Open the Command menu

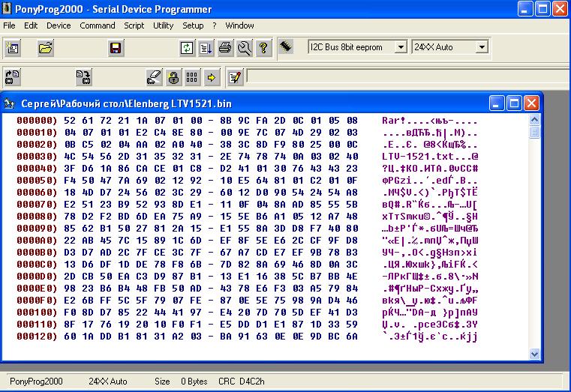pyautogui.click(x=98, y=25)
